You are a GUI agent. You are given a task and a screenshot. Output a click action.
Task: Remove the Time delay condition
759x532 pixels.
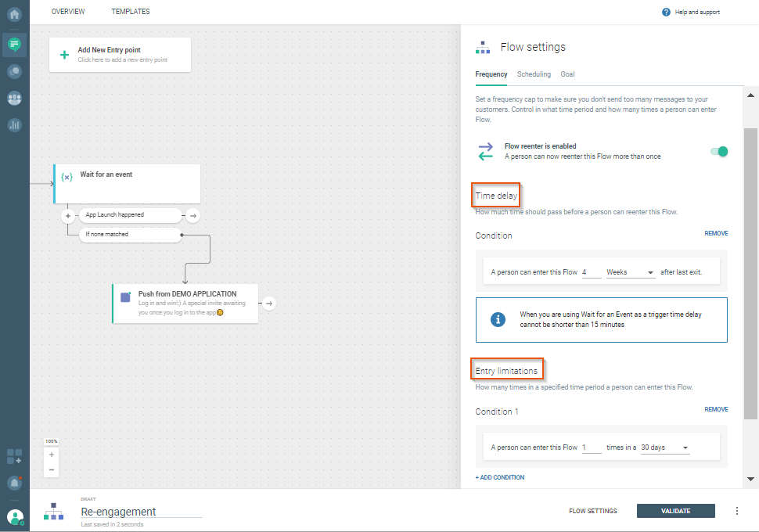coord(715,233)
